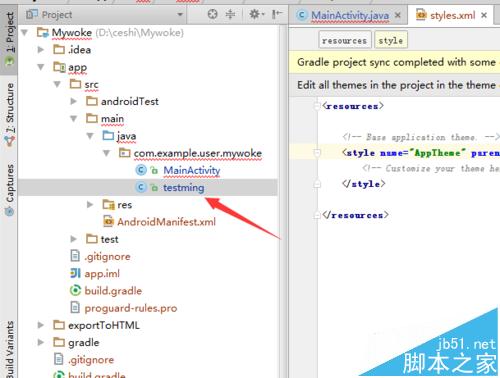Click the Base application theme comment line
Viewport: 500px width, 378px height.
click(x=421, y=137)
